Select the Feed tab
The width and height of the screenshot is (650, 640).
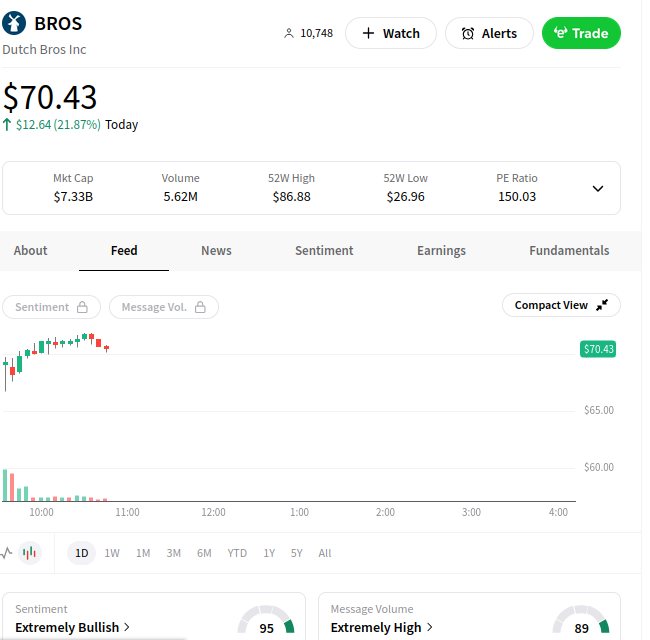coord(124,250)
